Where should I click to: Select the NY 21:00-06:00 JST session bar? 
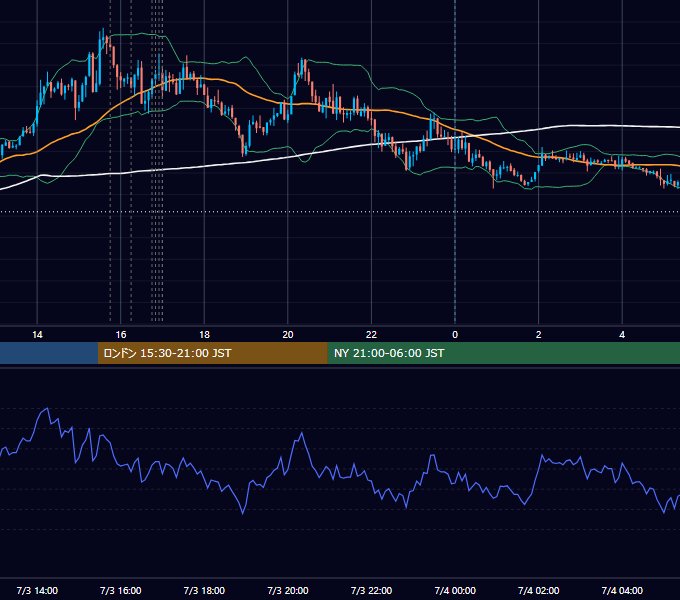click(x=503, y=353)
